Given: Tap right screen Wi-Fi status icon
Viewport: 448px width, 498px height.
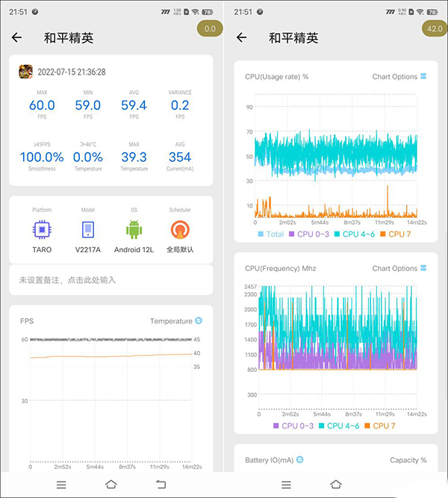Looking at the screenshot, I should tap(420, 12).
